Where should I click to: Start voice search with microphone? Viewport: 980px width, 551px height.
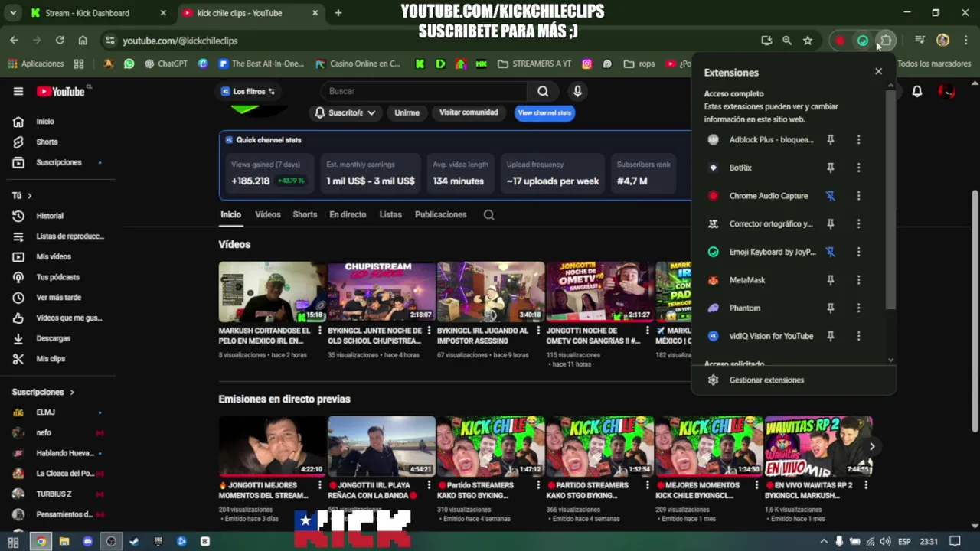[x=577, y=91]
